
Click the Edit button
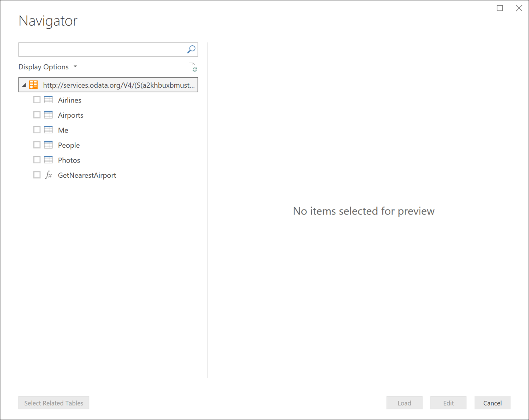coord(448,402)
